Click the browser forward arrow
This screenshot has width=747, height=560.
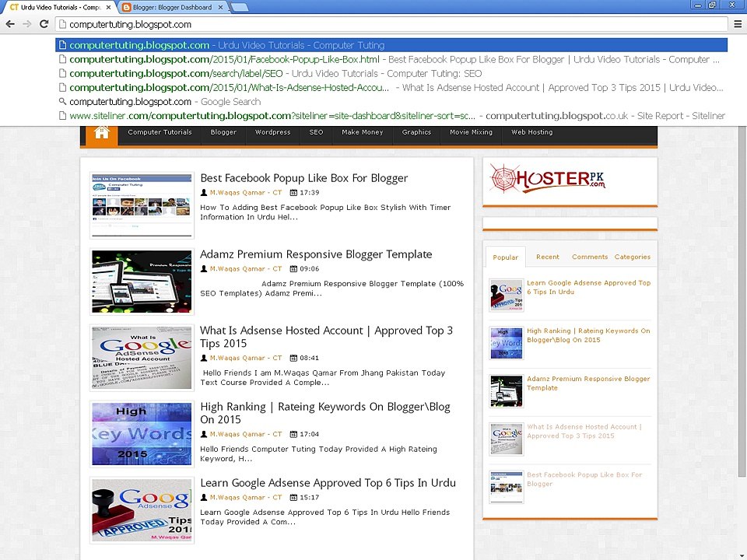click(27, 24)
